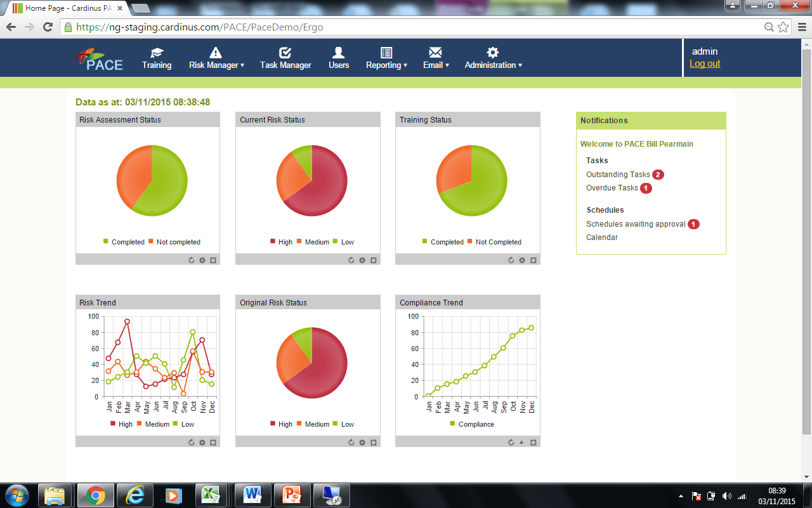Click the Log out link
Viewport: 812px width, 508px height.
tap(705, 63)
